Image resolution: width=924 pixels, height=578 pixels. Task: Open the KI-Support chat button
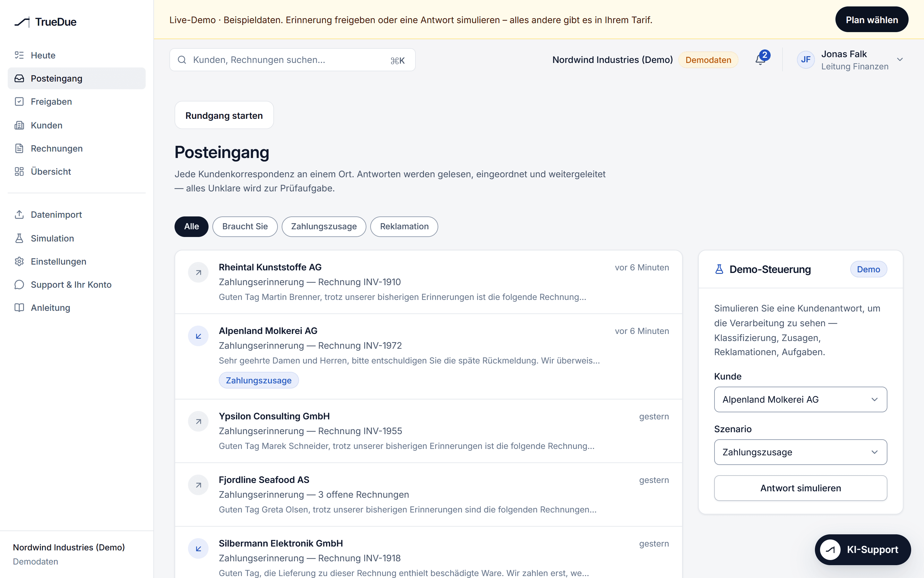(x=862, y=549)
